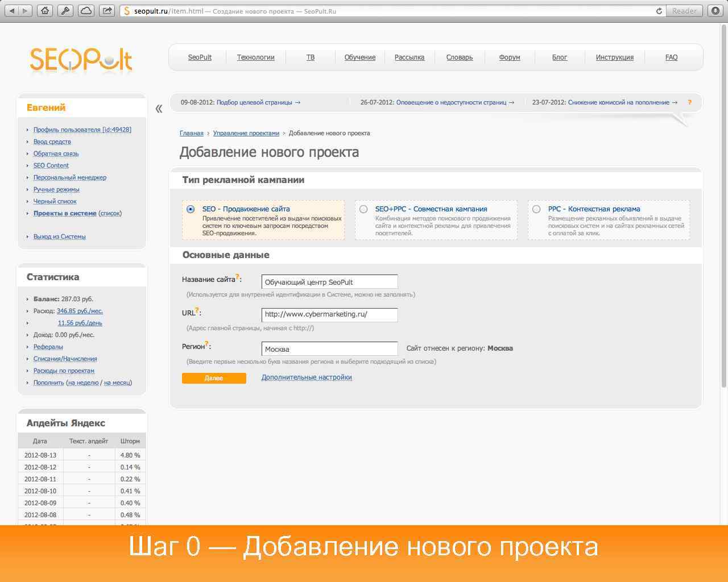Expand the Ручные режимы entry
Screen dimensions: 728x582
[x=56, y=189]
